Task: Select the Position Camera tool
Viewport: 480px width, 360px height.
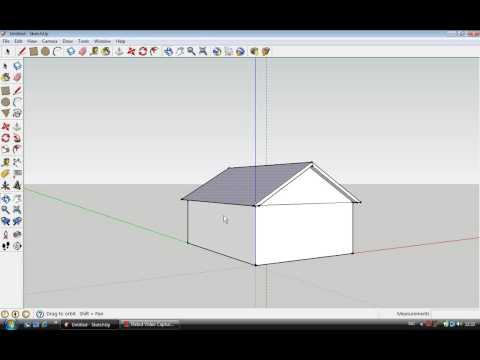Action: [x=5, y=234]
